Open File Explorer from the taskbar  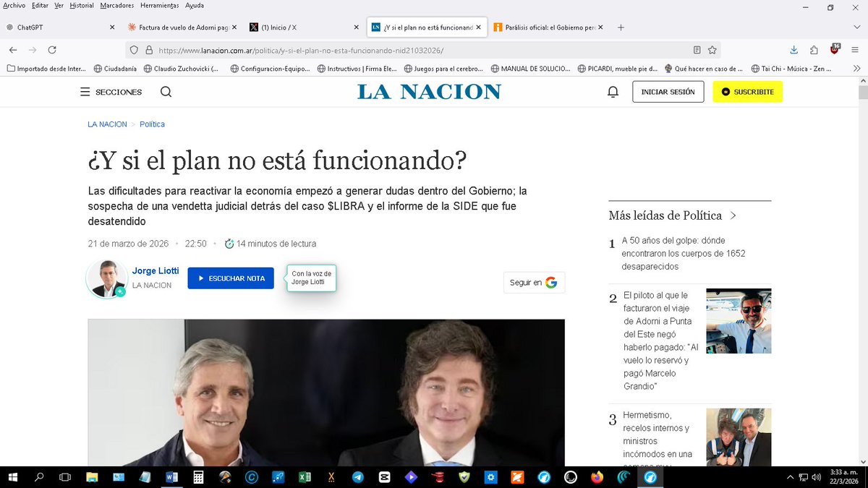[x=92, y=477]
